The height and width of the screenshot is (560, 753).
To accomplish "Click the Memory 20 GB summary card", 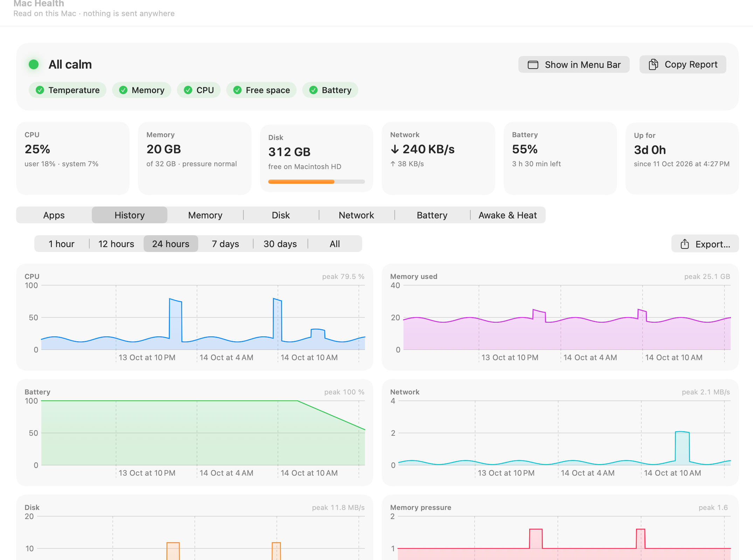I will click(195, 158).
